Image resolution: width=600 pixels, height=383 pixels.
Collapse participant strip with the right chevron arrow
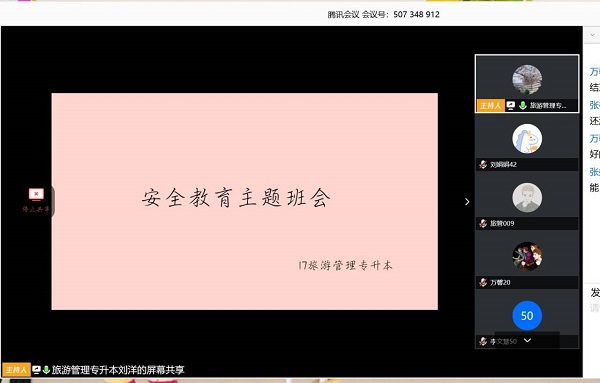[x=467, y=202]
